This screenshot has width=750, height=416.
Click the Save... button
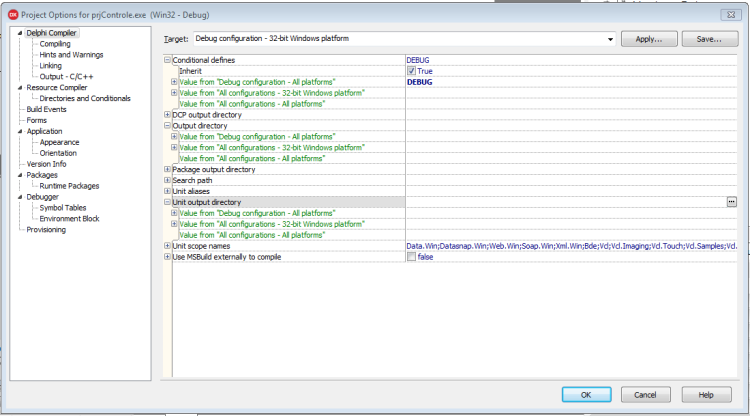point(709,39)
